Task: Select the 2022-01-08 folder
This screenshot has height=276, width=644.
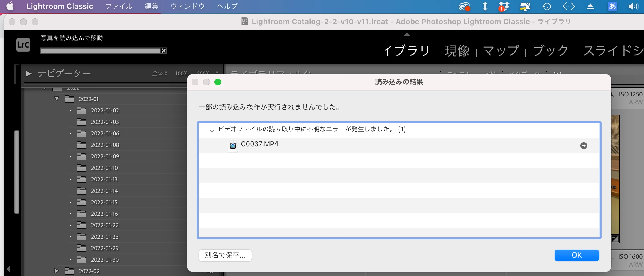Action: pos(105,145)
